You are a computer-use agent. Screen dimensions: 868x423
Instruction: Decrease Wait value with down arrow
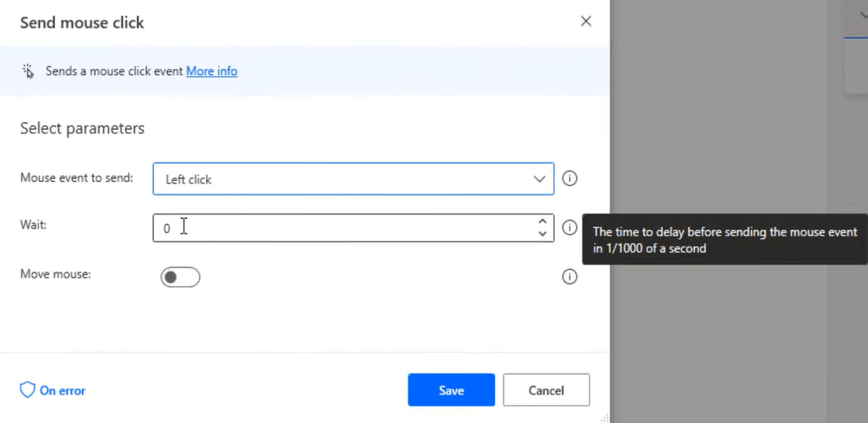click(542, 234)
